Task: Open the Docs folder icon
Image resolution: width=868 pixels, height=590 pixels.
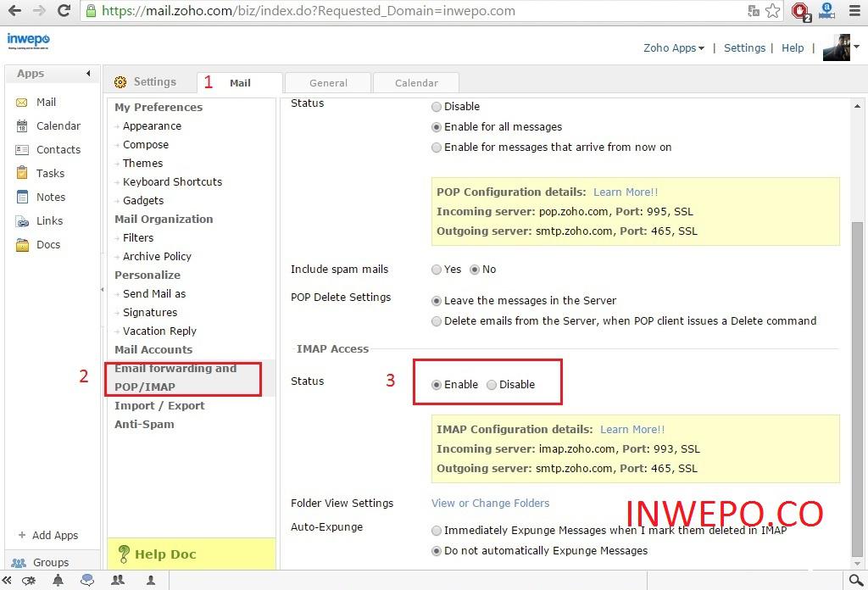Action: pos(22,245)
